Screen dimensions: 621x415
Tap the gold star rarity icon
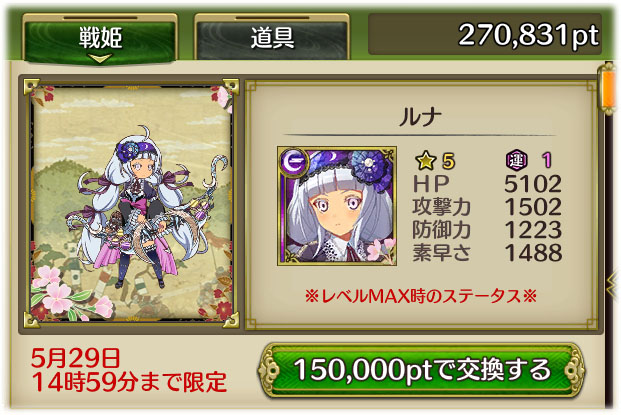point(426,160)
